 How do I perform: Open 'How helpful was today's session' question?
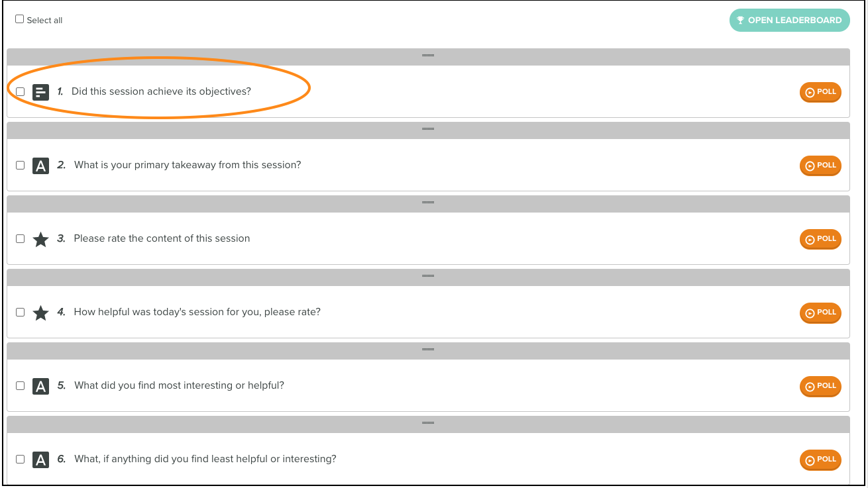pos(197,312)
